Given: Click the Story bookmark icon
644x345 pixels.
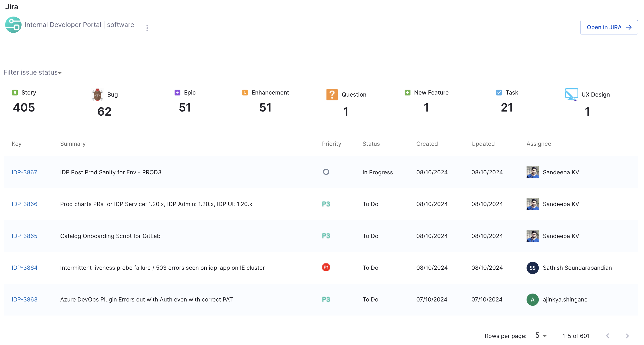Looking at the screenshot, I should tap(15, 93).
